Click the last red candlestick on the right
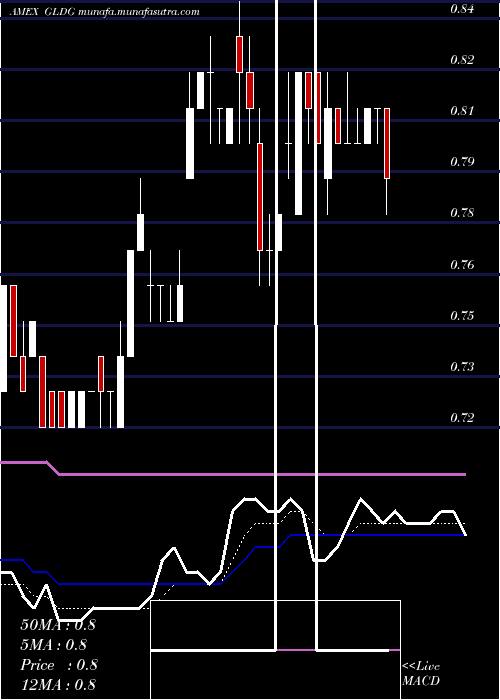Viewport: 500px width, 700px height. [x=387, y=143]
